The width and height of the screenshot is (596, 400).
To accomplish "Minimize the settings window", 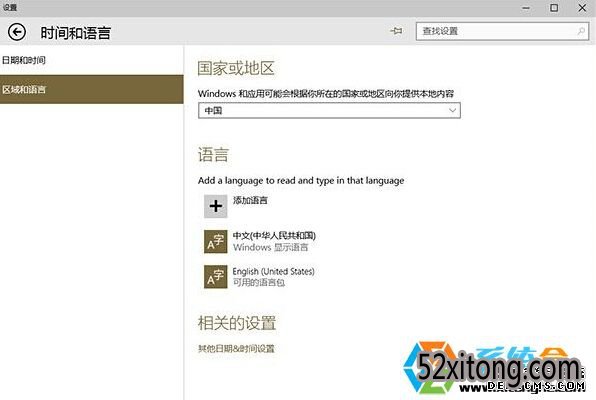I will pyautogui.click(x=526, y=8).
